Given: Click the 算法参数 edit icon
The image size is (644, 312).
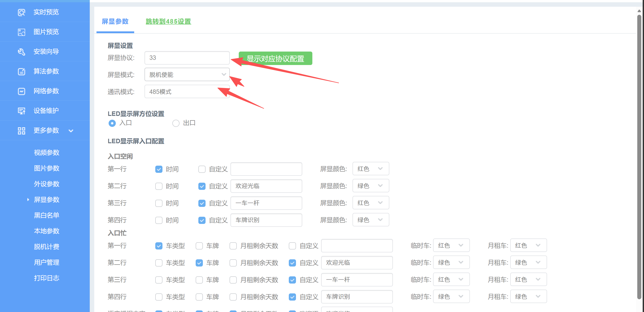Looking at the screenshot, I should 22,71.
